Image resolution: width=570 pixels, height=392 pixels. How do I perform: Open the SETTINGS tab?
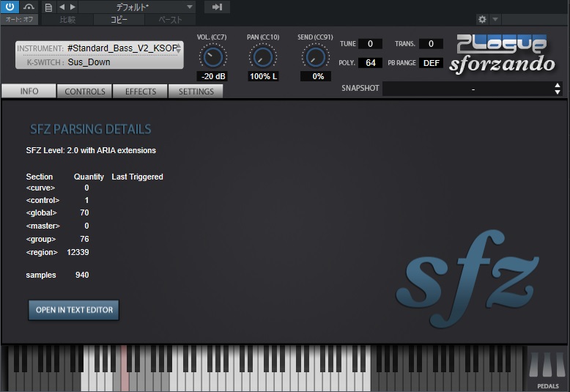pyautogui.click(x=196, y=92)
